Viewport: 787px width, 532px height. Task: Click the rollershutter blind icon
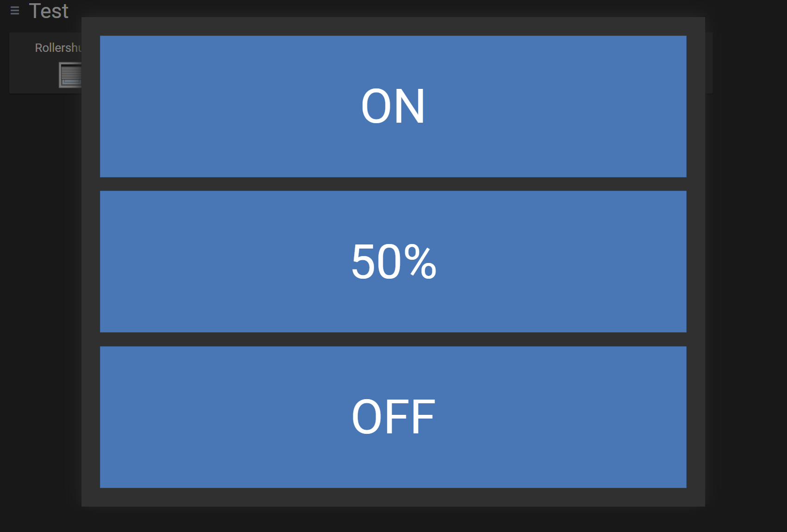pos(70,75)
